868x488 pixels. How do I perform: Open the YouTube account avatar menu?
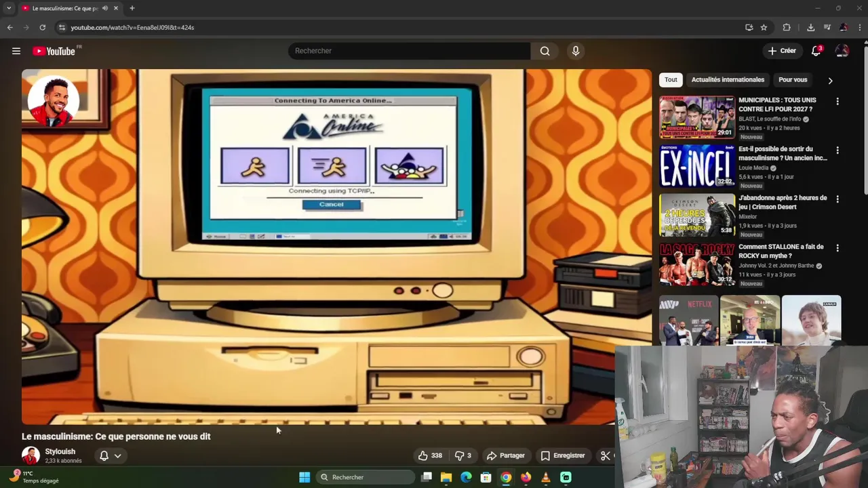pyautogui.click(x=842, y=51)
